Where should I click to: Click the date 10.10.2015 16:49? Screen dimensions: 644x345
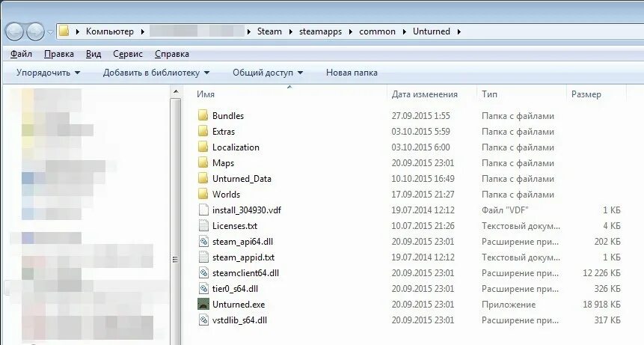(423, 179)
